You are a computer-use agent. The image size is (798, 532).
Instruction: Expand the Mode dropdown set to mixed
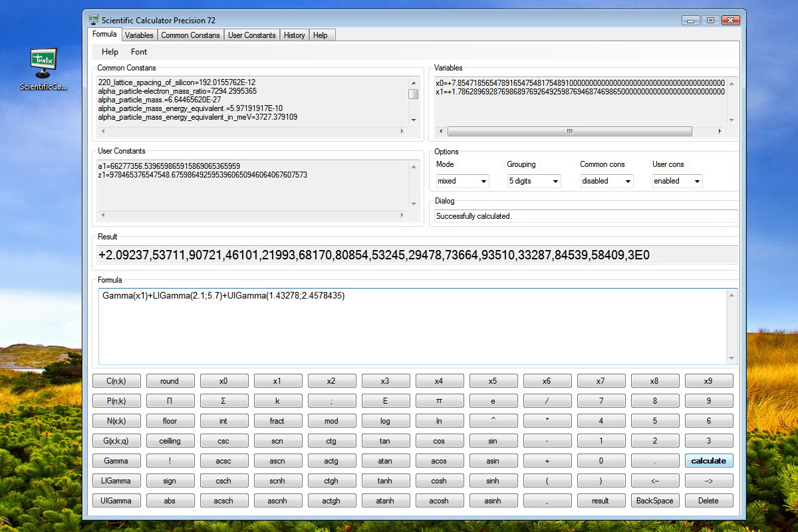(x=463, y=181)
